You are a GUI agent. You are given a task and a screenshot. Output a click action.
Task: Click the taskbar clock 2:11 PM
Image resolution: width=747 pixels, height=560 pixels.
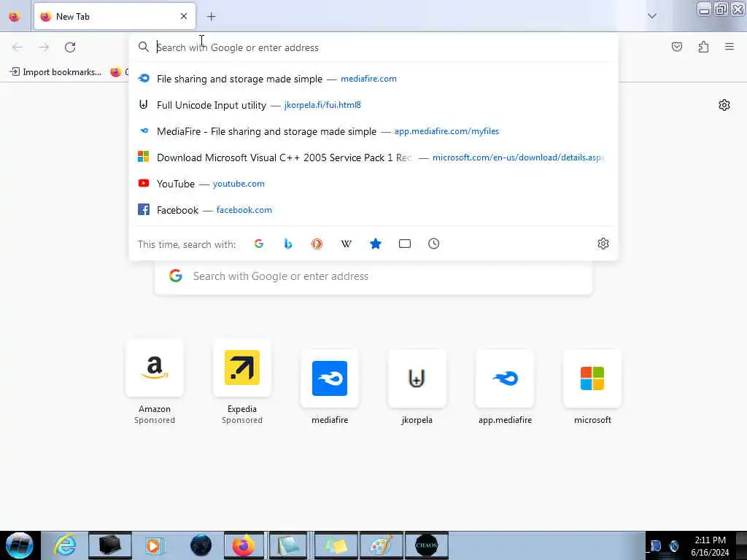(710, 540)
